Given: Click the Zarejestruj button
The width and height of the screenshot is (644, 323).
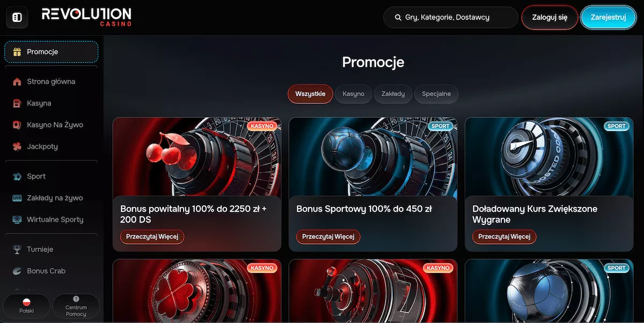Looking at the screenshot, I should click(x=609, y=17).
